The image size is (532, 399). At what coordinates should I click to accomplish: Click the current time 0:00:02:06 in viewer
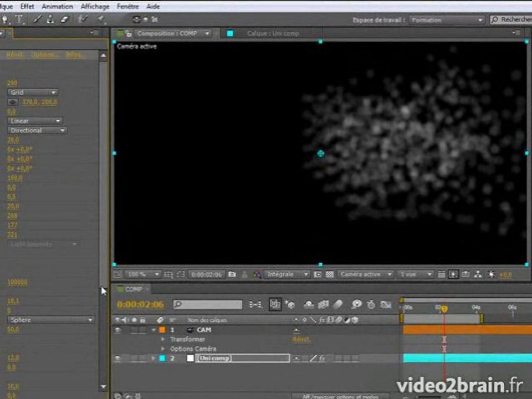click(x=206, y=274)
